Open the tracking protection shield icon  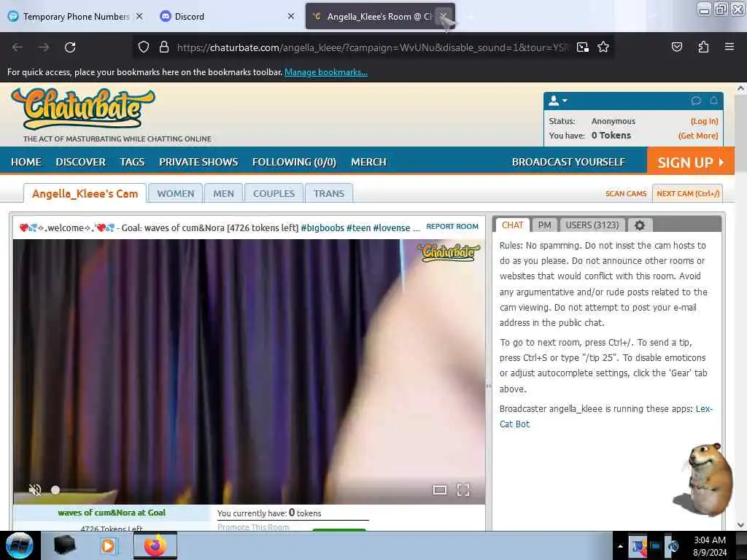click(x=144, y=47)
